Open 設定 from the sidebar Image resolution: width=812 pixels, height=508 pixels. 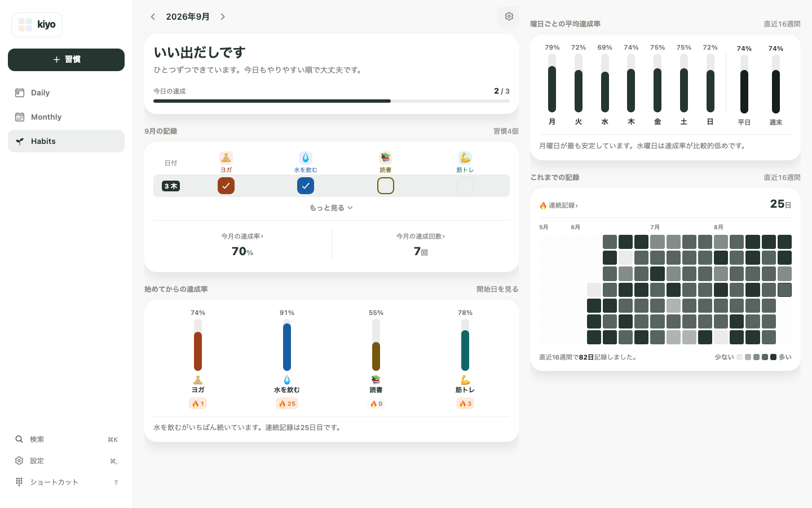pos(66,461)
